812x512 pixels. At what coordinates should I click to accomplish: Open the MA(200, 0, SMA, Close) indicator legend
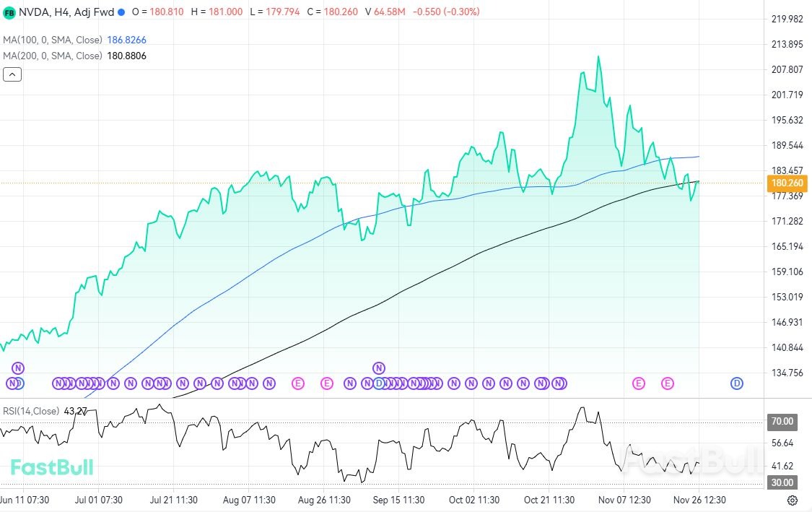tap(53, 56)
